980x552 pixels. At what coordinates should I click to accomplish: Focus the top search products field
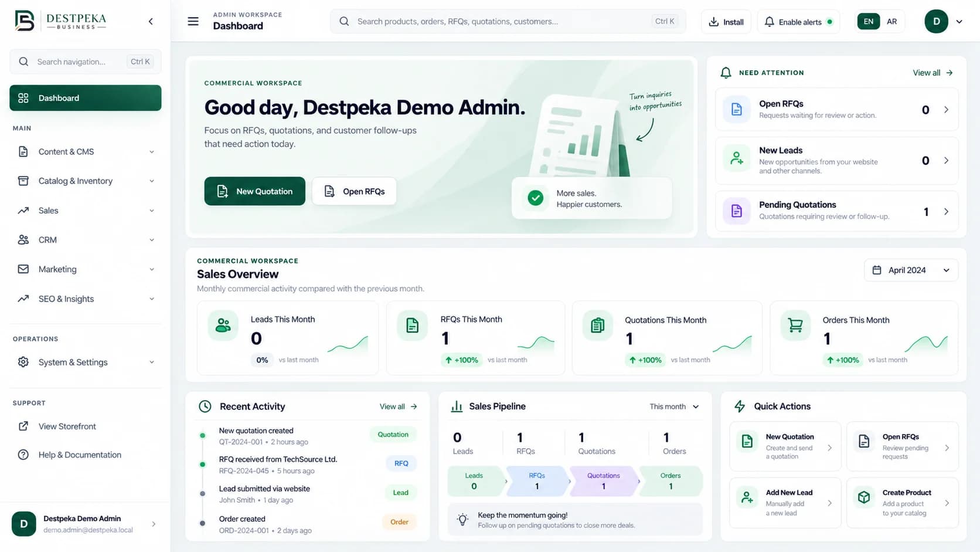click(508, 21)
